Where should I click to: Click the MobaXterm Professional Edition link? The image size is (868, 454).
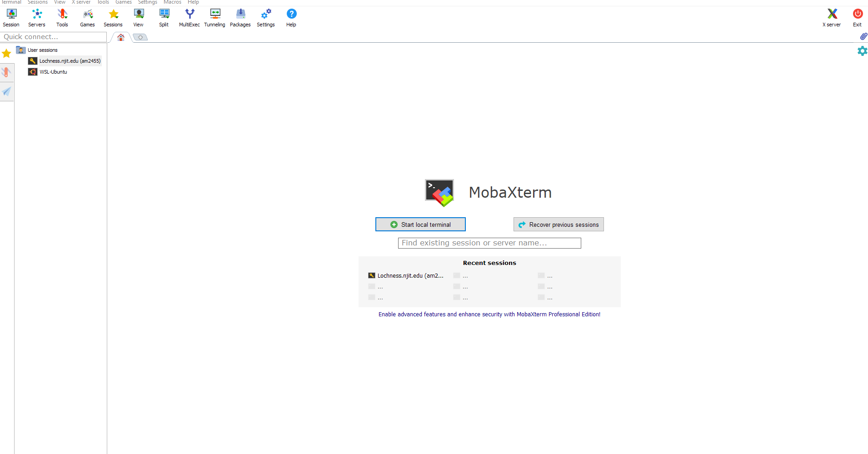point(489,314)
